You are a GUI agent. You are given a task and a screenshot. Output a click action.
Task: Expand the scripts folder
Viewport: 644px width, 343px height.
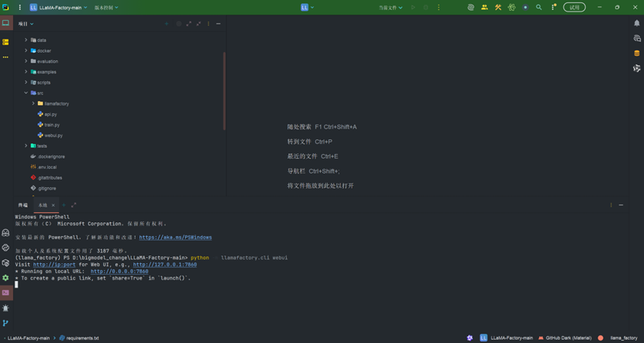[x=26, y=82]
